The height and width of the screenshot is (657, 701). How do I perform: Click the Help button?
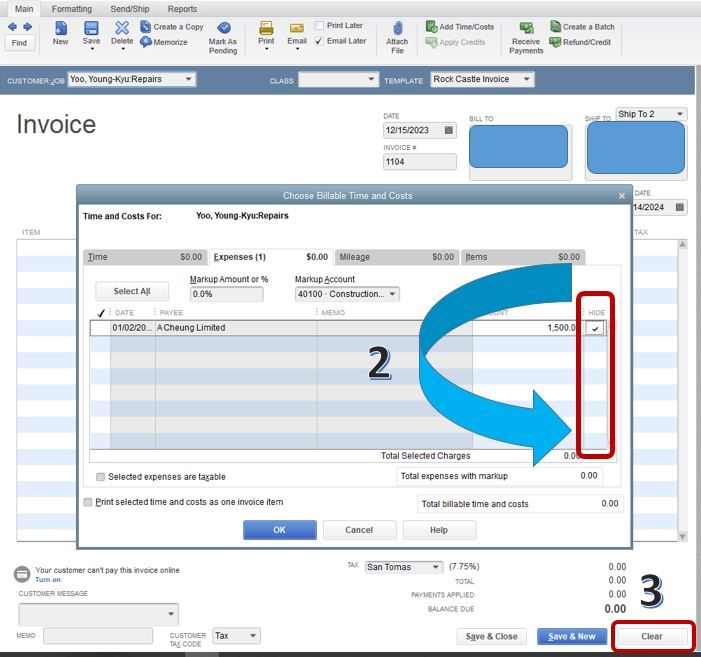[x=439, y=530]
